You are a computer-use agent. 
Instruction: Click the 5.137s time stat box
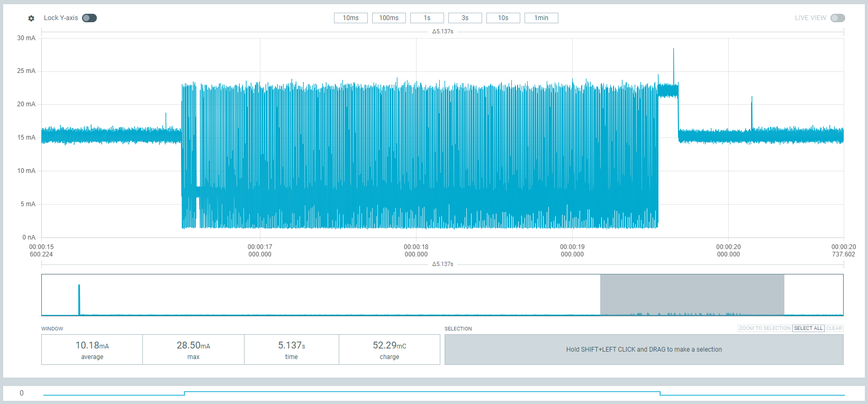pyautogui.click(x=291, y=350)
